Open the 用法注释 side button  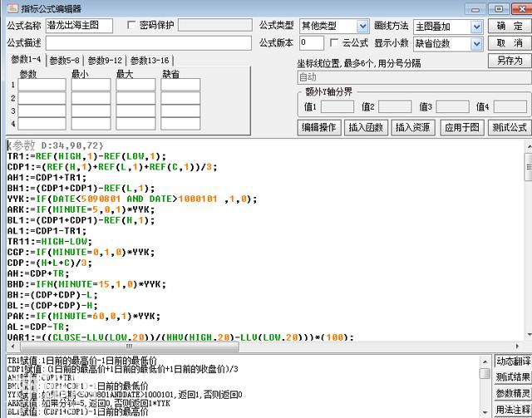click(513, 409)
